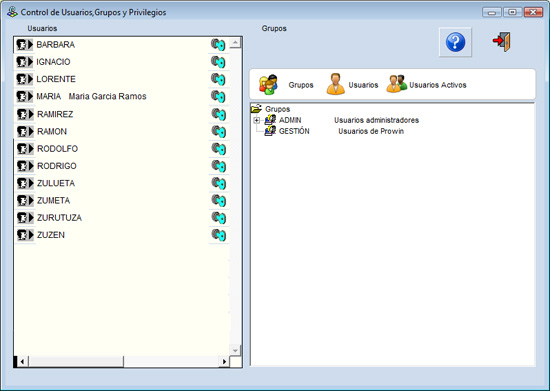Select user name IGNACIO
The width and height of the screenshot is (550, 391).
pyautogui.click(x=53, y=62)
